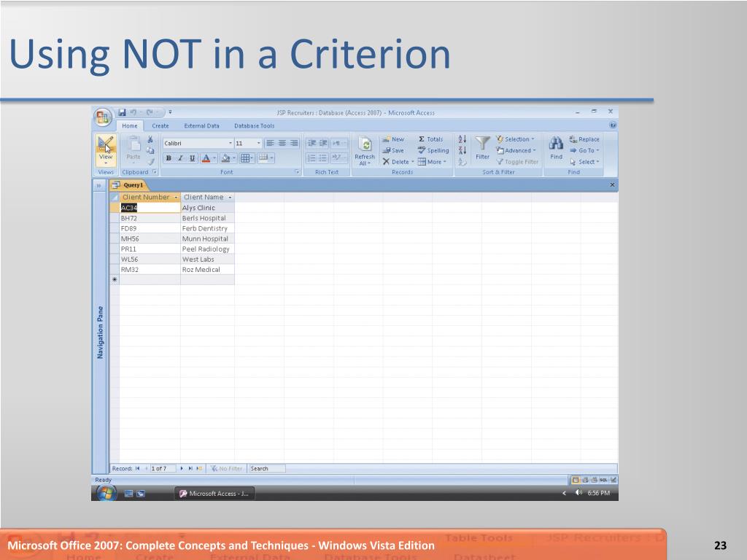Align text right in Font group
This screenshot has height=560, width=747.
pyautogui.click(x=294, y=144)
